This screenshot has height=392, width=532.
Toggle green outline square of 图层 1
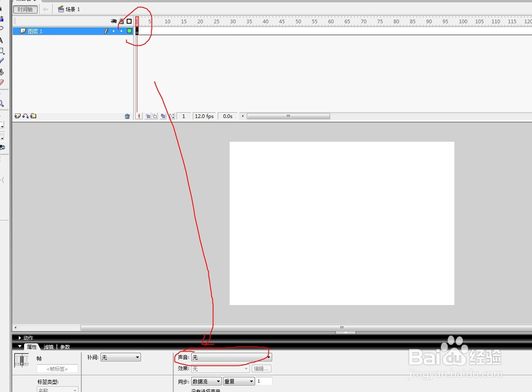pos(129,31)
